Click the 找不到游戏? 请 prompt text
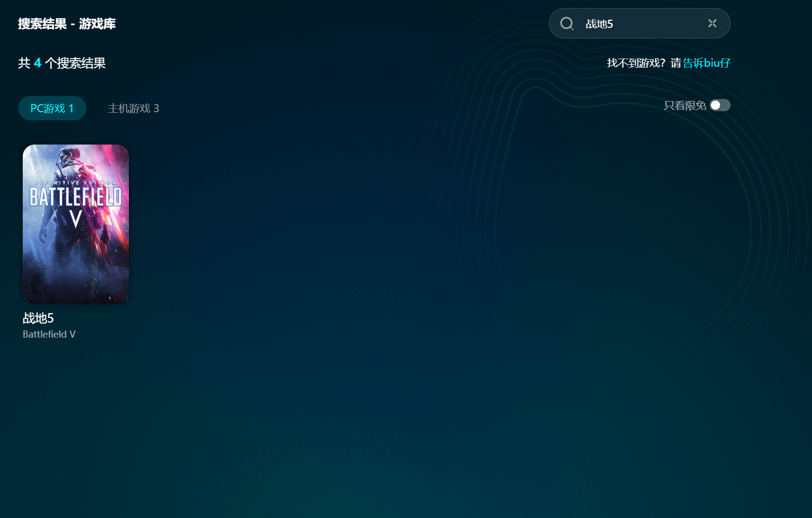Image resolution: width=812 pixels, height=518 pixels. pos(644,63)
